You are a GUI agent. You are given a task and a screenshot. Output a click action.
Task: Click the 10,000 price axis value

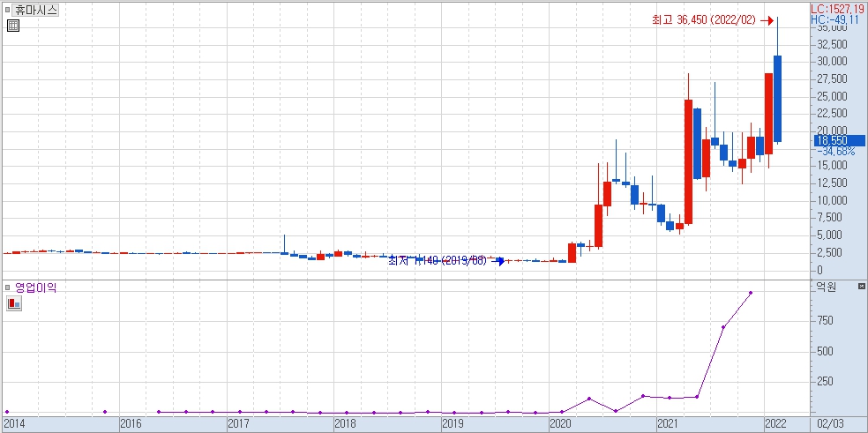tap(832, 200)
